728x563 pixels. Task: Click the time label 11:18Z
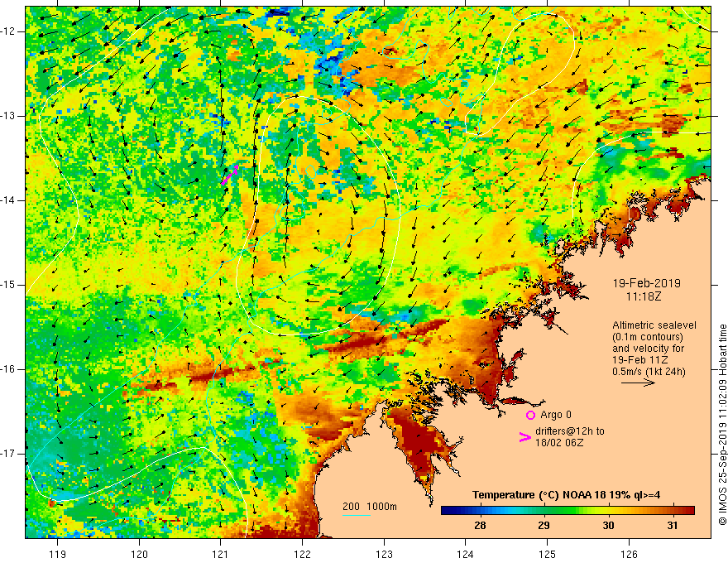pyautogui.click(x=643, y=296)
